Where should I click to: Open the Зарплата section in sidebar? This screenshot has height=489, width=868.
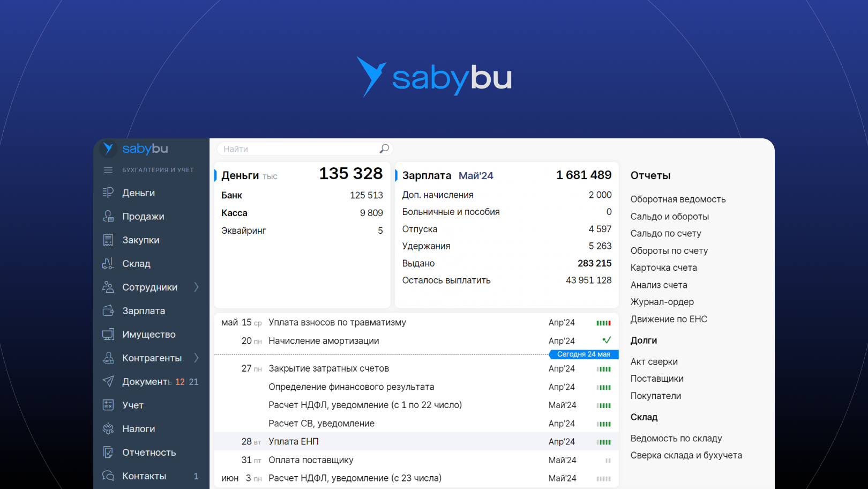pos(144,310)
